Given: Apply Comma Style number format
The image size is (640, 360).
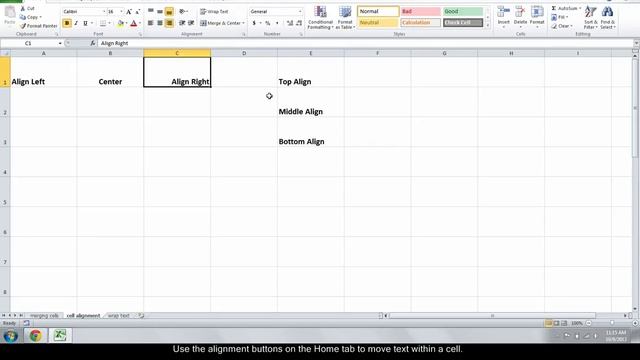Looking at the screenshot, I should pyautogui.click(x=277, y=23).
